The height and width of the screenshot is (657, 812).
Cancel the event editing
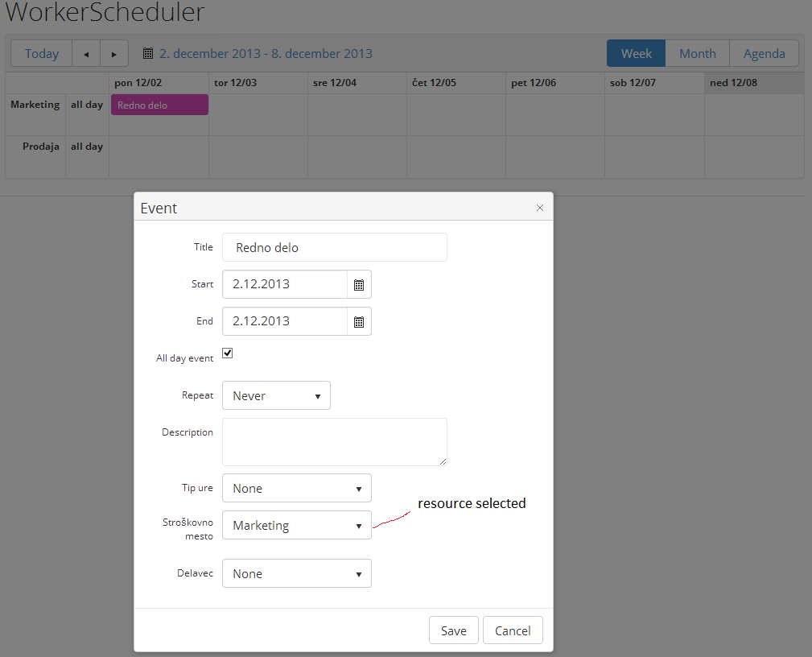tap(513, 630)
